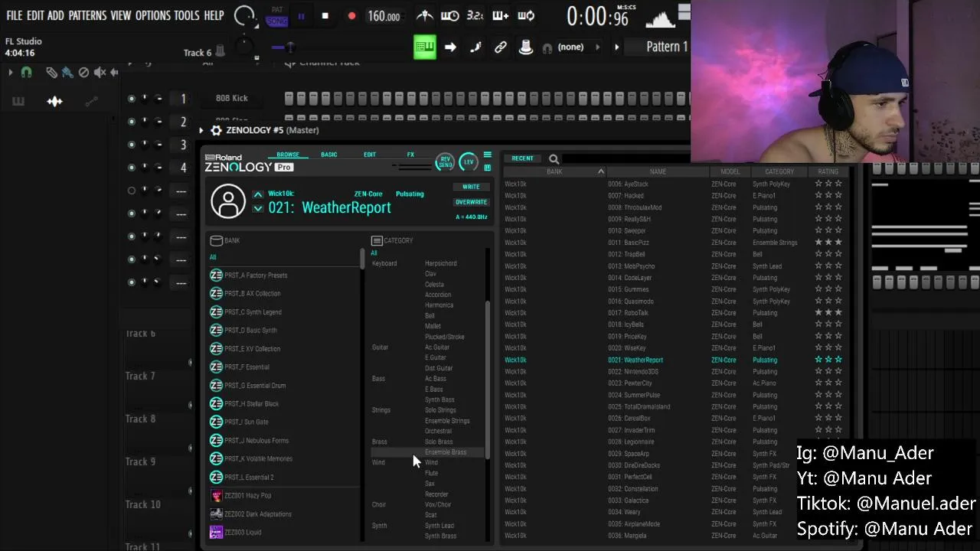This screenshot has height=551, width=980.
Task: Open the FILE menu
Action: pyautogui.click(x=15, y=15)
